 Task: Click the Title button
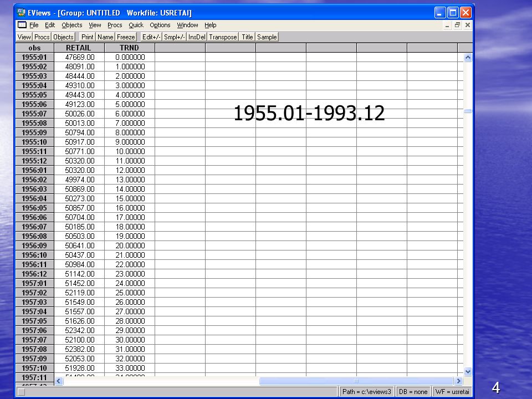pyautogui.click(x=247, y=37)
